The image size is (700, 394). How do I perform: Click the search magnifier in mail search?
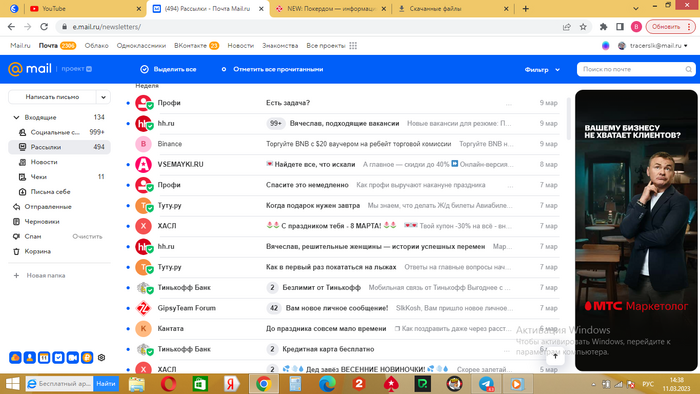[x=688, y=69]
